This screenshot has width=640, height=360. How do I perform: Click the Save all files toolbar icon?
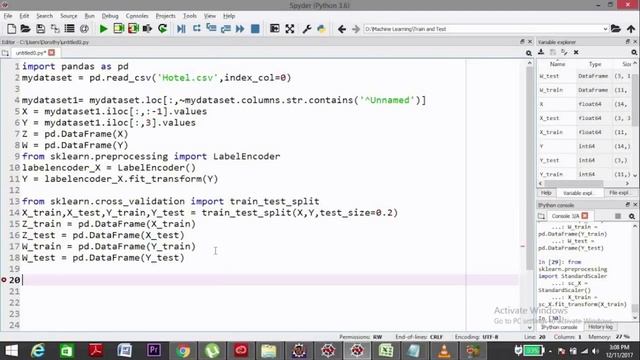55,29
